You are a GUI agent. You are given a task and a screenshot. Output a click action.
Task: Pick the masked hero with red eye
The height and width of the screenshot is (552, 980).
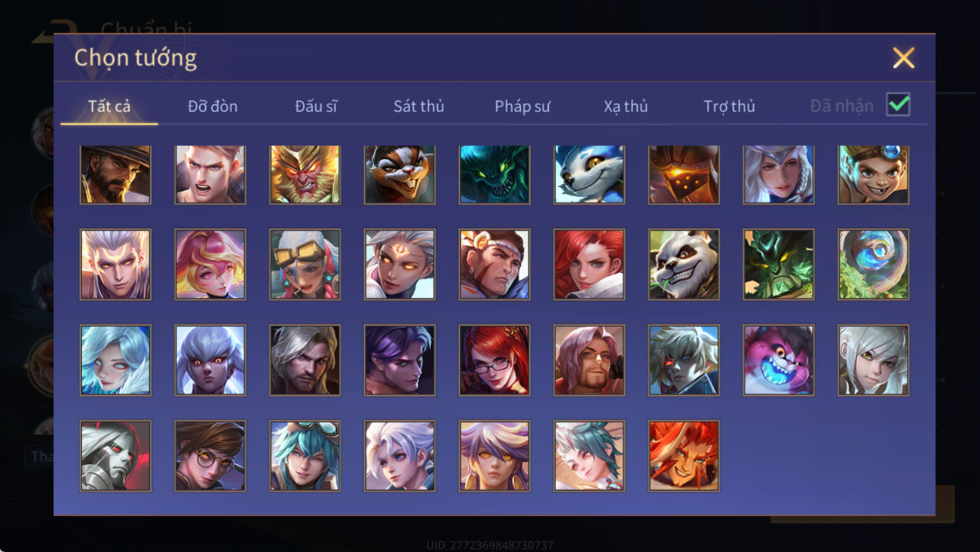[x=115, y=456]
